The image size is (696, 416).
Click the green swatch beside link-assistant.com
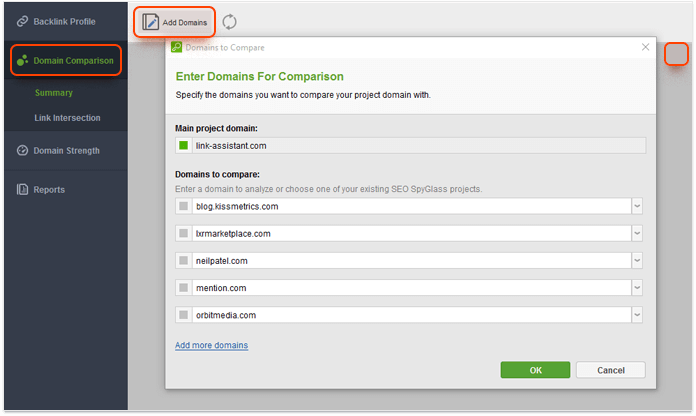click(183, 145)
